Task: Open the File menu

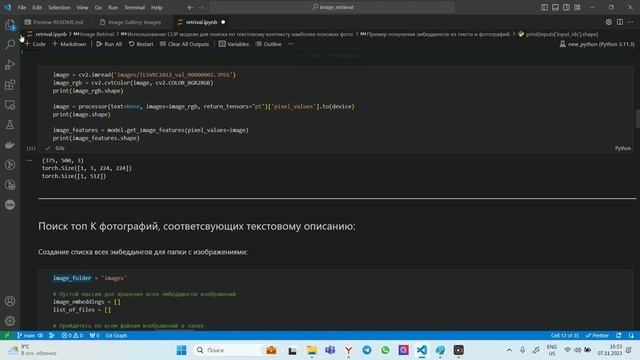Action: 22,7
